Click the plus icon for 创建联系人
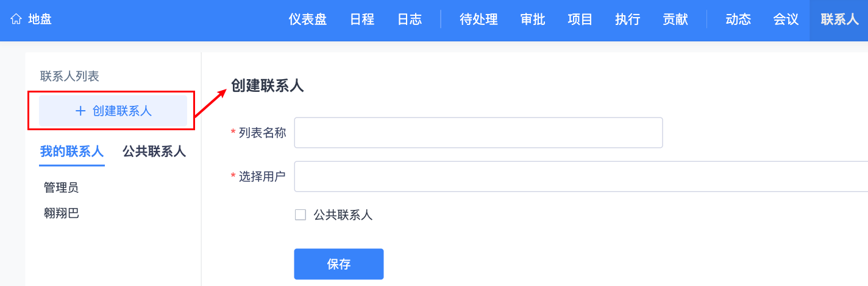The width and height of the screenshot is (868, 286). [x=80, y=111]
